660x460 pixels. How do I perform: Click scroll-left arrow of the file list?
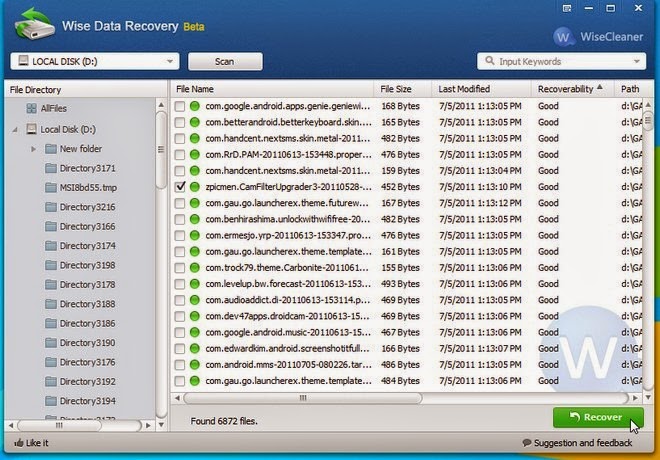click(177, 398)
